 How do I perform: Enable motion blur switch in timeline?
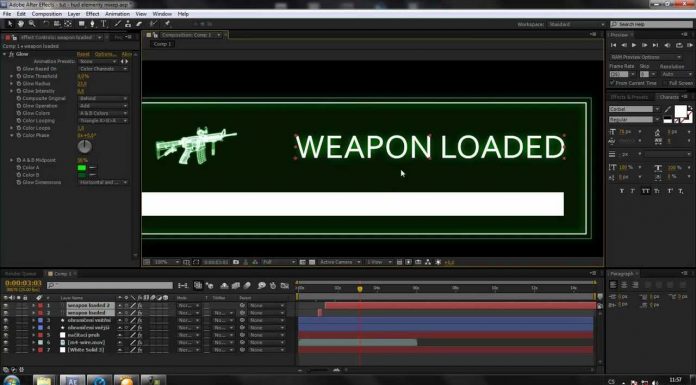click(247, 286)
